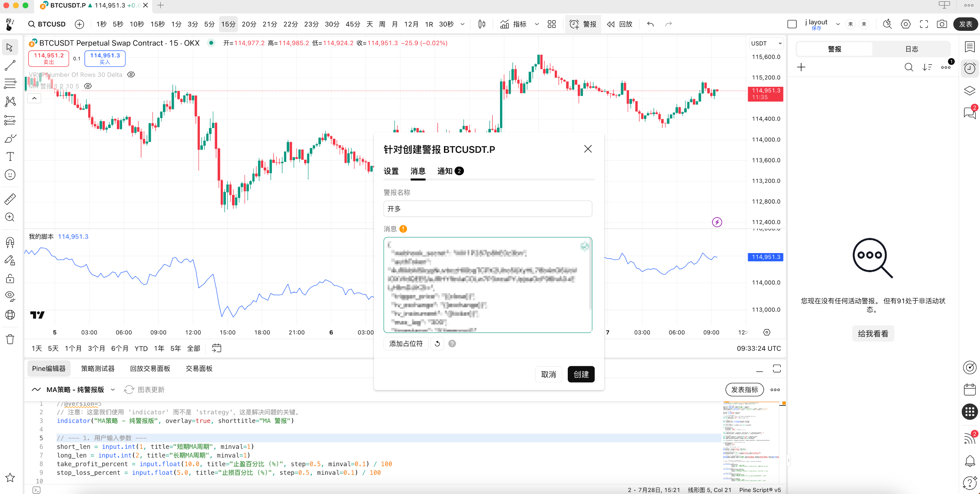This screenshot has height=494, width=980.
Task: Collapse the indicator legend chevron
Action: [x=34, y=99]
